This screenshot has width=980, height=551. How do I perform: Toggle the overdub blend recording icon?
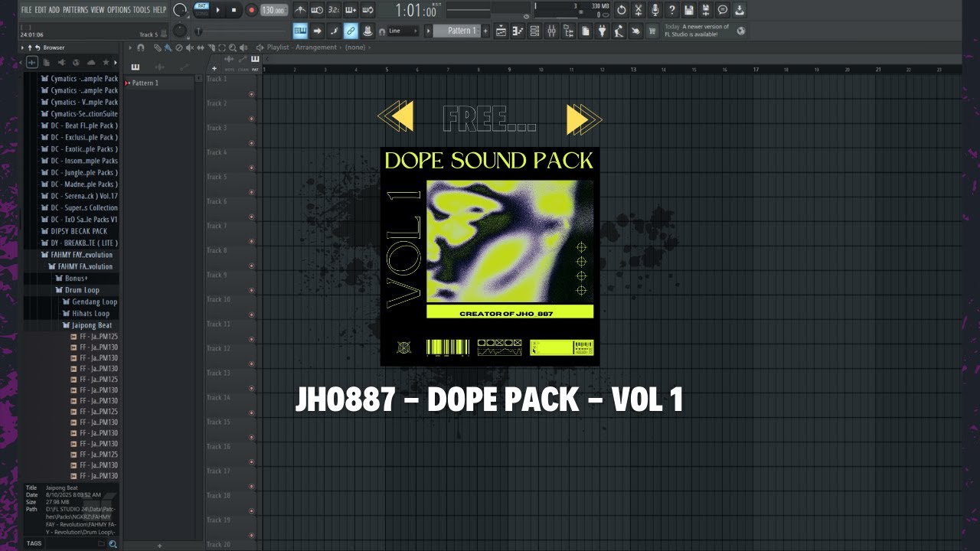(351, 10)
